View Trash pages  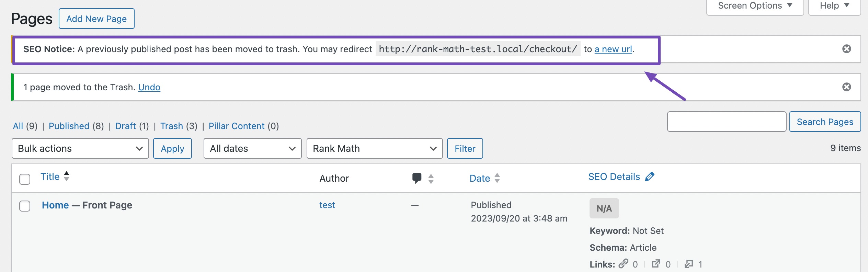(172, 126)
